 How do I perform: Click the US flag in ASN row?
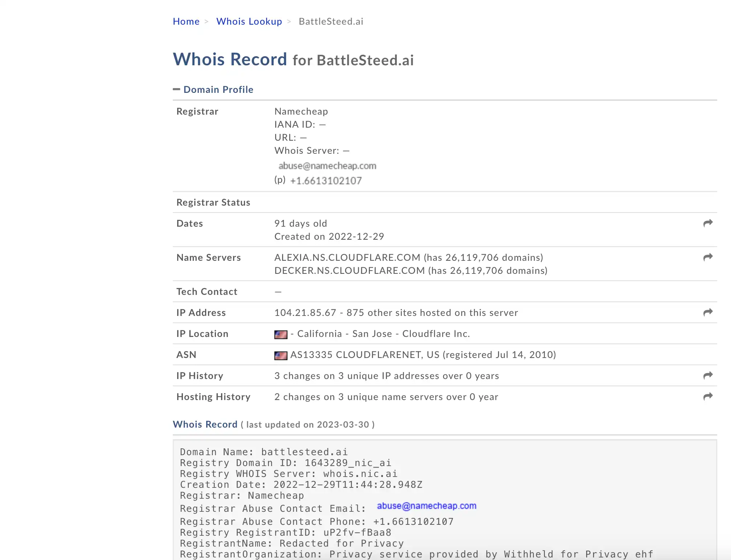click(281, 355)
